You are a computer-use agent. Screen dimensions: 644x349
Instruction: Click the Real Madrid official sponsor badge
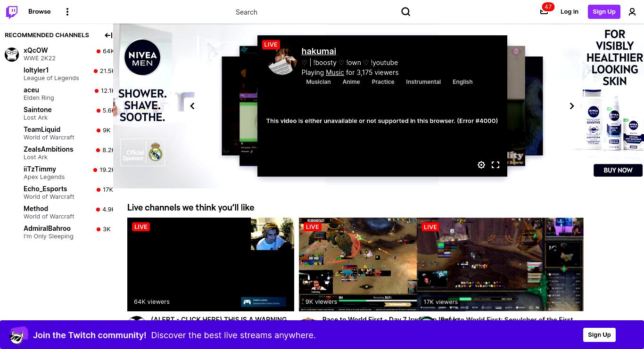(142, 152)
